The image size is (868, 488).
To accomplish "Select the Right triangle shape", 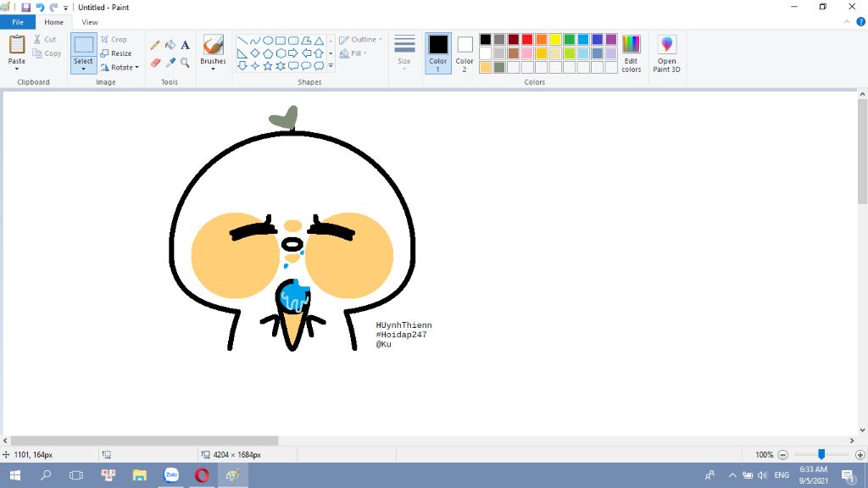I will pyautogui.click(x=242, y=53).
